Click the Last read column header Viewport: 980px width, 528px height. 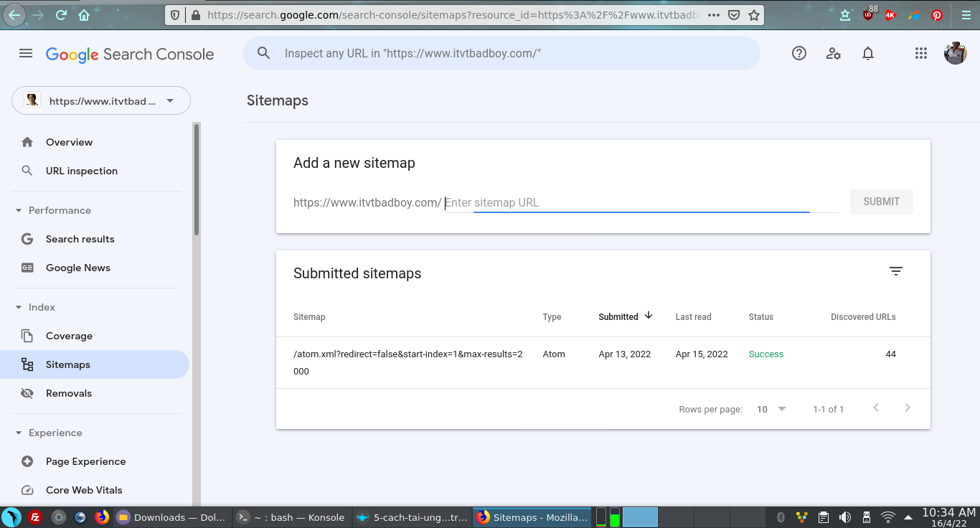click(x=693, y=316)
